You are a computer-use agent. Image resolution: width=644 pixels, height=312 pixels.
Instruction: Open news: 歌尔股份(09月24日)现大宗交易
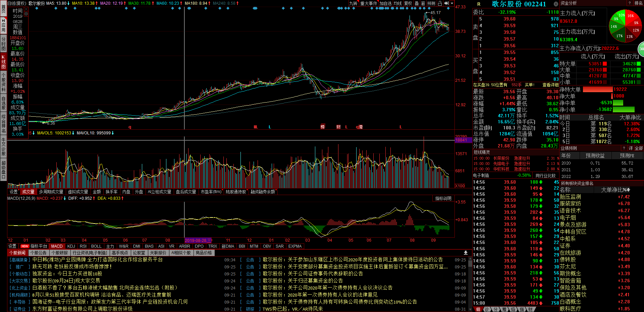66,281
